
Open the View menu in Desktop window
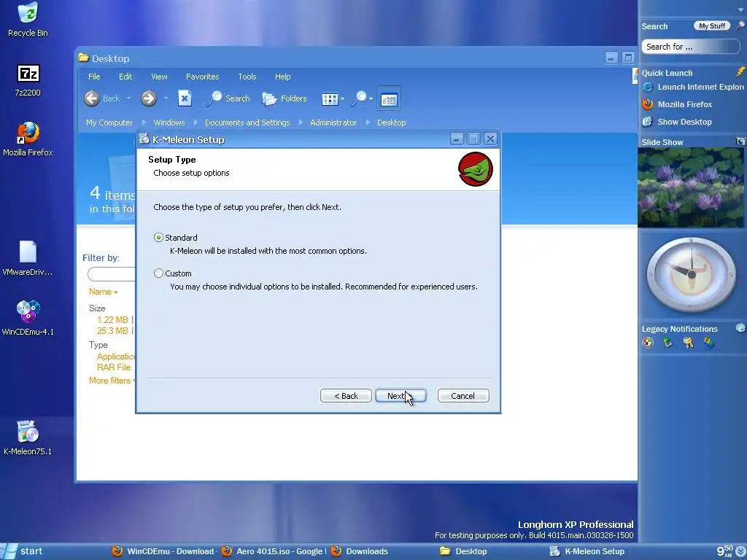tap(159, 77)
